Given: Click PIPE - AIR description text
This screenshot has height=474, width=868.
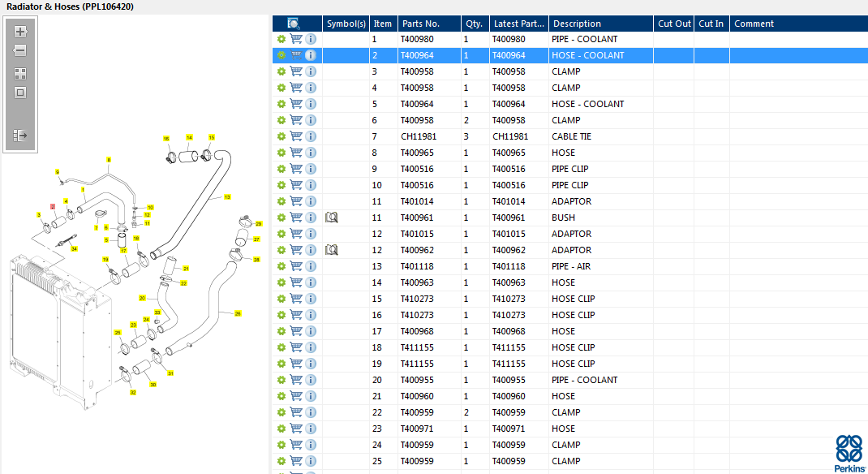Looking at the screenshot, I should 571,266.
